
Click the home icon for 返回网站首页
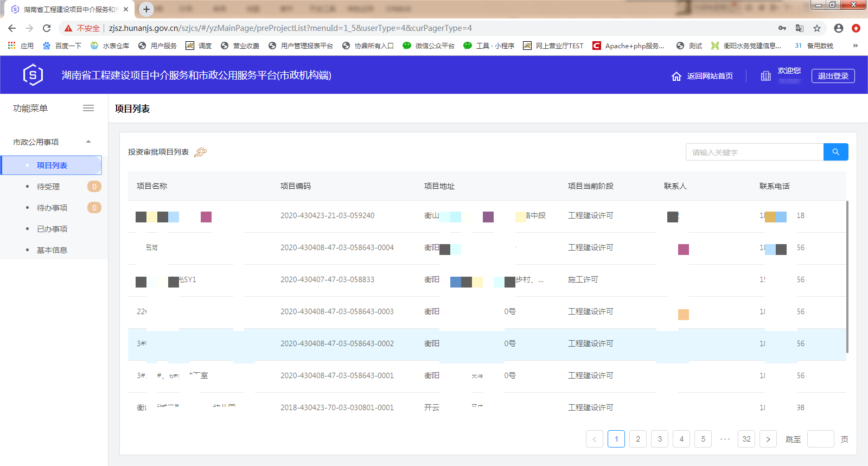(x=676, y=76)
